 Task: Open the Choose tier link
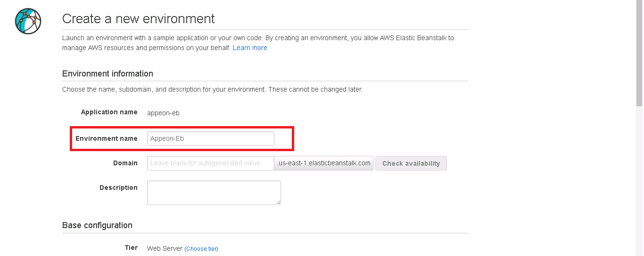coord(201,248)
